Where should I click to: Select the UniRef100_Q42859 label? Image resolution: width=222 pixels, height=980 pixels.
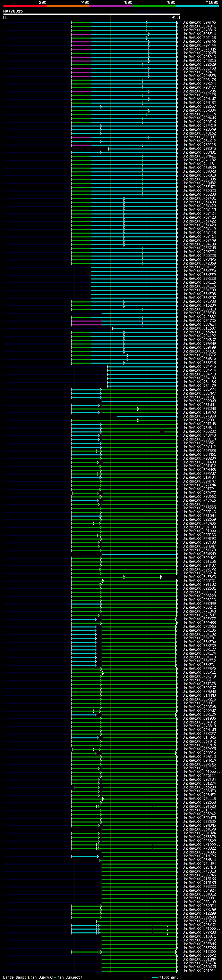(x=199, y=263)
